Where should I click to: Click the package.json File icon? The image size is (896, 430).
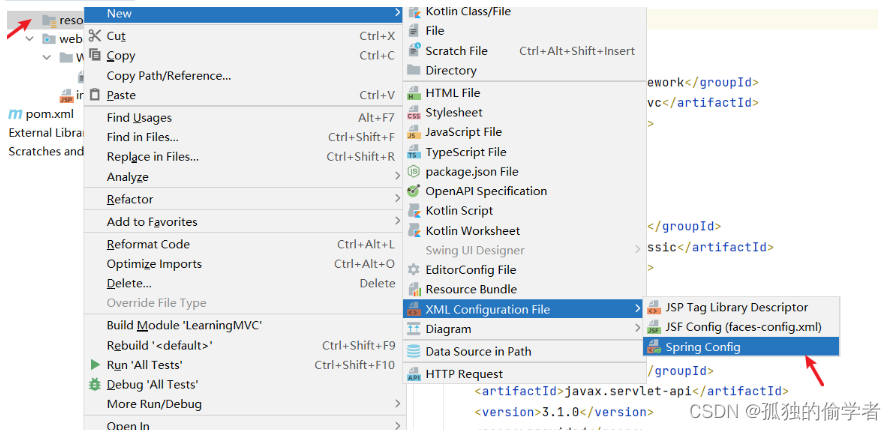414,172
